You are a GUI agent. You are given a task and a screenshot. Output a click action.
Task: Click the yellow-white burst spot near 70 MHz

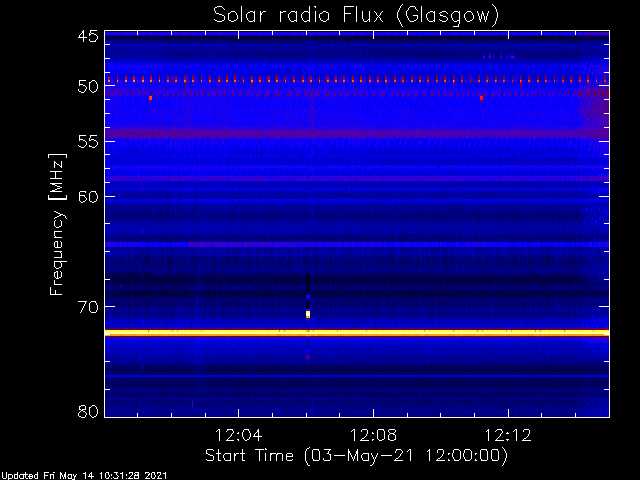pyautogui.click(x=308, y=314)
